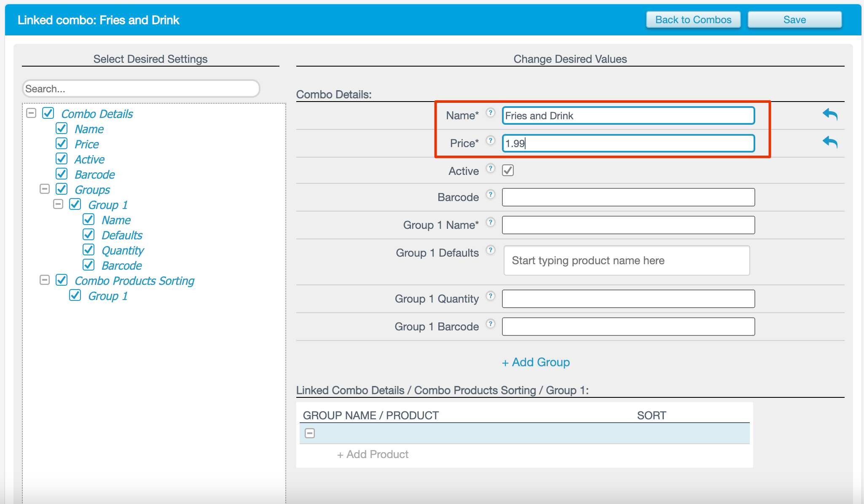Screen dimensions: 864x504
Task: Uncheck the Active checkbox in Combo Details form
Action: point(508,171)
